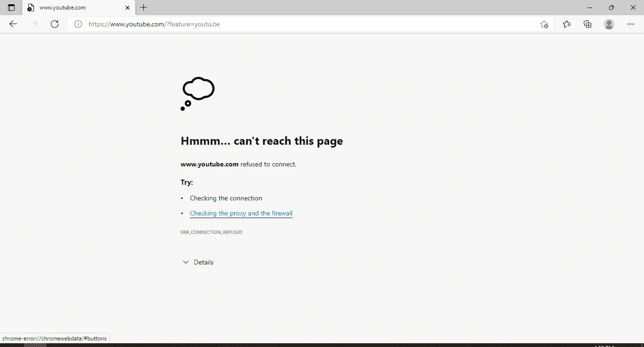Open 'Checking the proxy and the firewall' link

241,214
